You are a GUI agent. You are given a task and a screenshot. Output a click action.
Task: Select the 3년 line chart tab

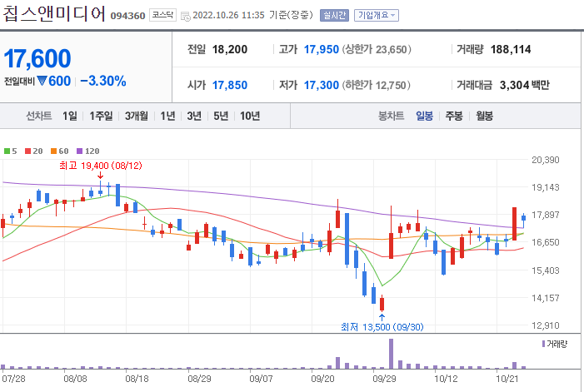pos(194,116)
